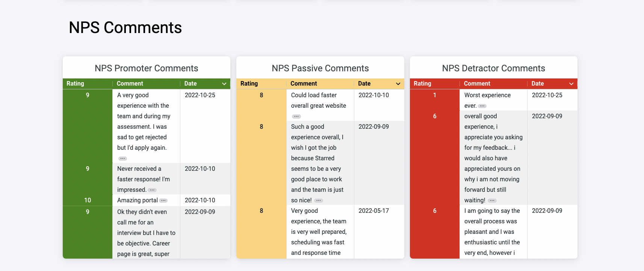Click NPS Passive Comments title
Viewport: 644px width, 271px height.
coord(320,68)
